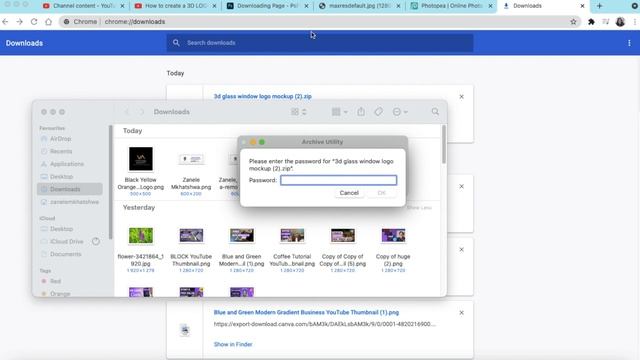Click the Finder search icon

tap(435, 111)
